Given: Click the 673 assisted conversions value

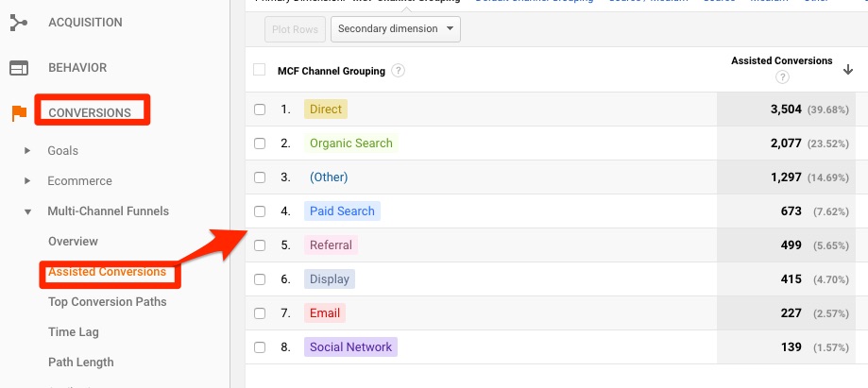Looking at the screenshot, I should click(791, 211).
